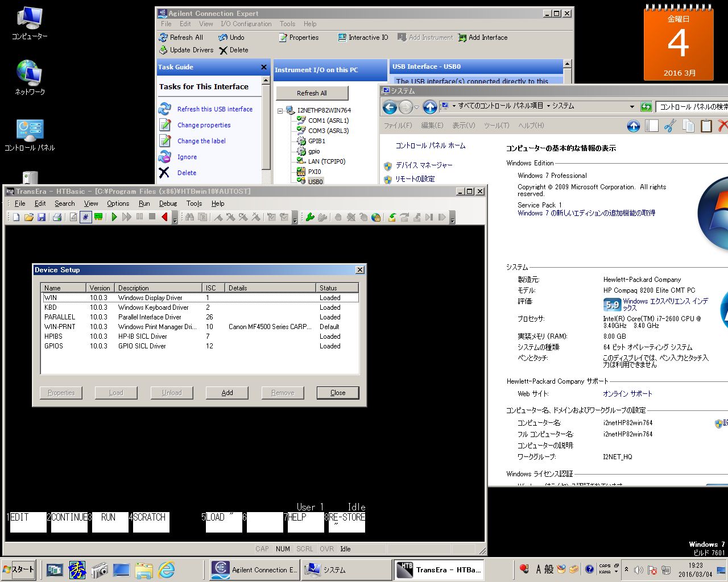Open the File menu in HTBasic
Screen dimensions: 728x582
coord(20,203)
